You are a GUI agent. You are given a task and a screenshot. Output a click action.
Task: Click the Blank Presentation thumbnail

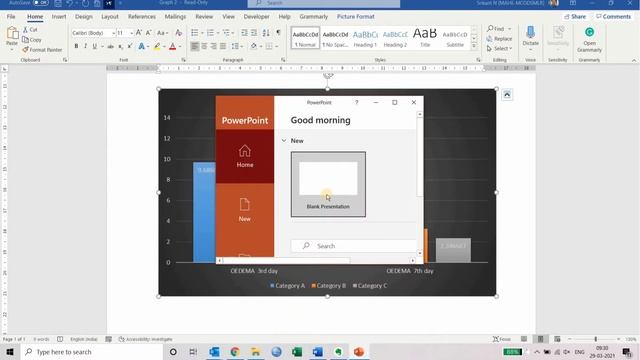pyautogui.click(x=328, y=184)
